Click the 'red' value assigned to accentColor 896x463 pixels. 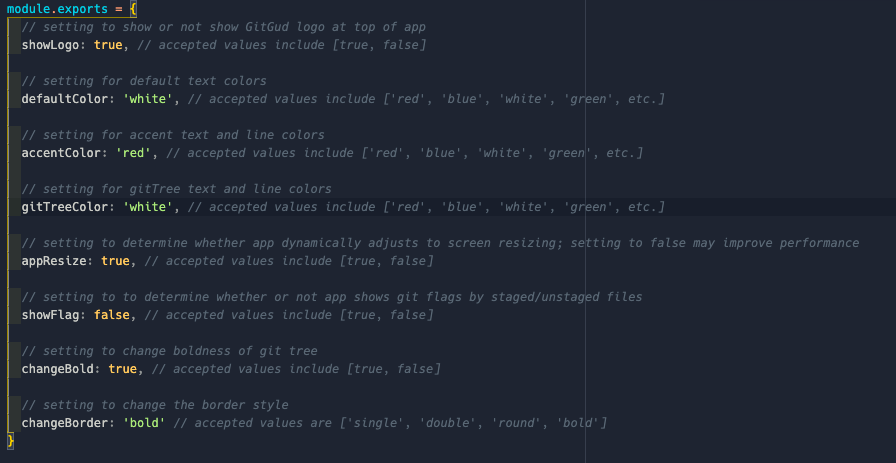135,153
